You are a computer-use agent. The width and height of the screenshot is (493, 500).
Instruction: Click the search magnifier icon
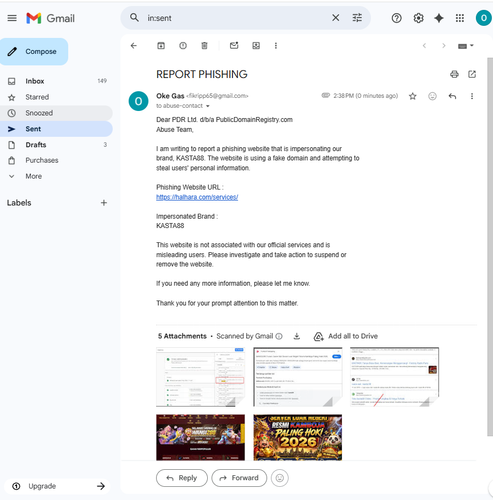point(134,18)
